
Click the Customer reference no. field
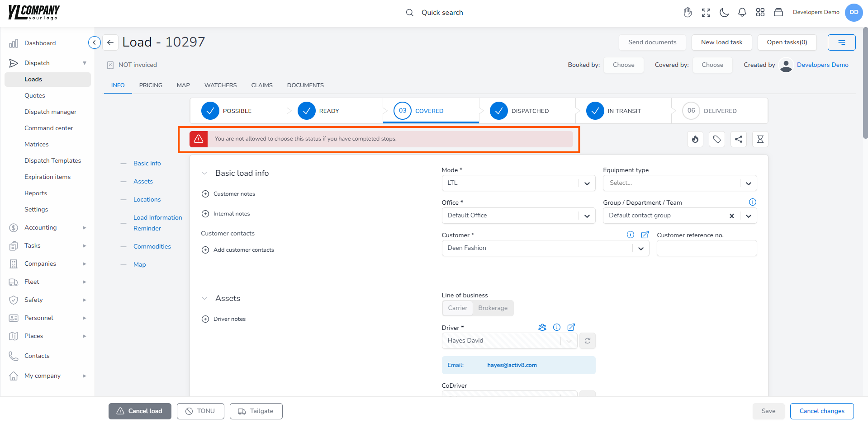click(x=707, y=248)
